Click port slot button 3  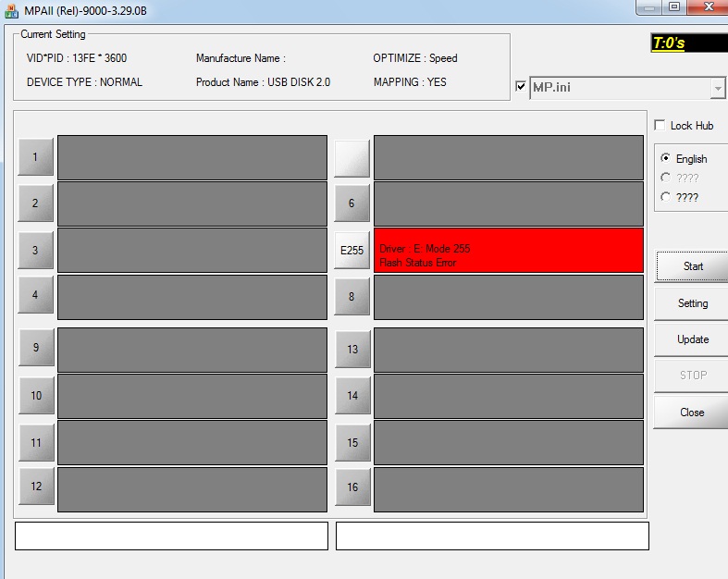point(36,250)
